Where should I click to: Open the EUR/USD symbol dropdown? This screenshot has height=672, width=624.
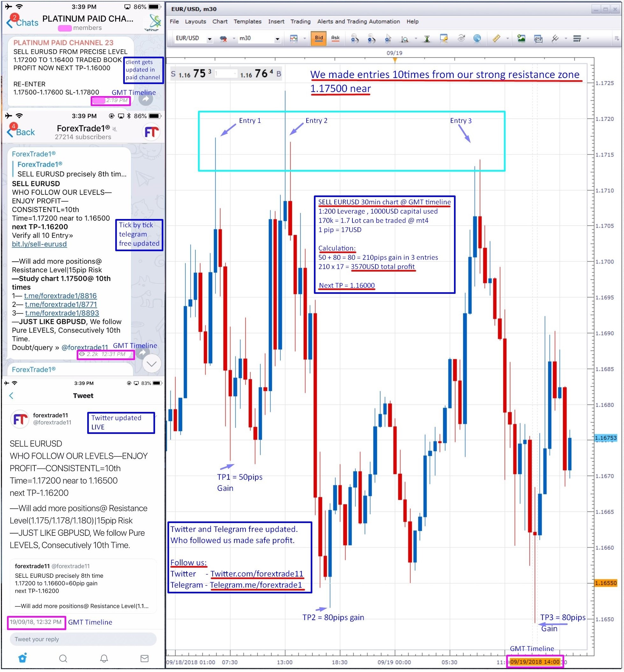[210, 39]
